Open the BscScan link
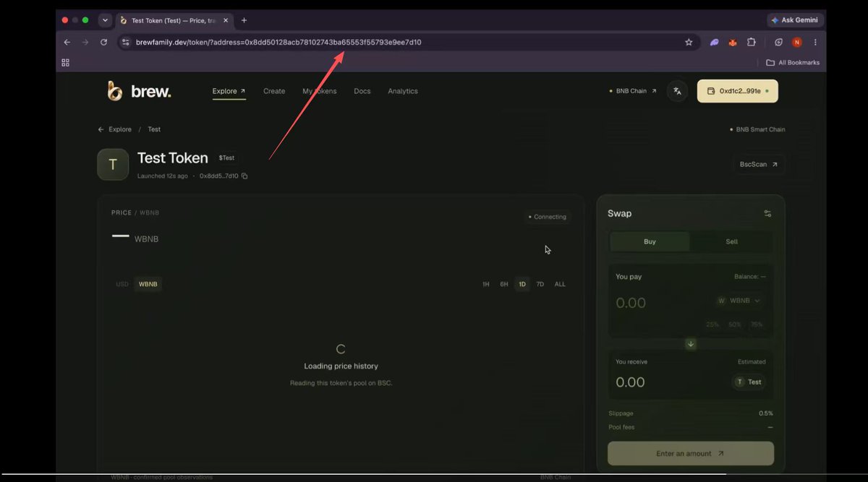Image resolution: width=868 pixels, height=482 pixels. pyautogui.click(x=759, y=164)
